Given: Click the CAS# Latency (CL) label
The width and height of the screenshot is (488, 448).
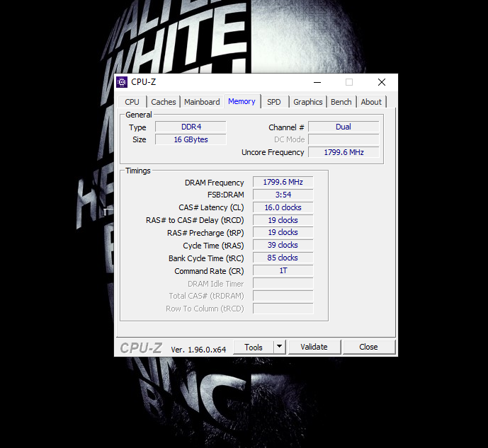Looking at the screenshot, I should pos(211,207).
